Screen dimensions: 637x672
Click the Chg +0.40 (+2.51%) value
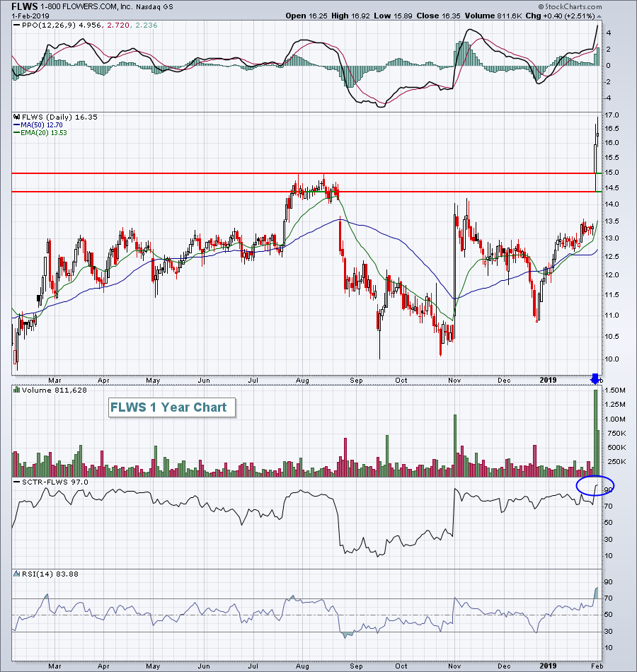(561, 16)
